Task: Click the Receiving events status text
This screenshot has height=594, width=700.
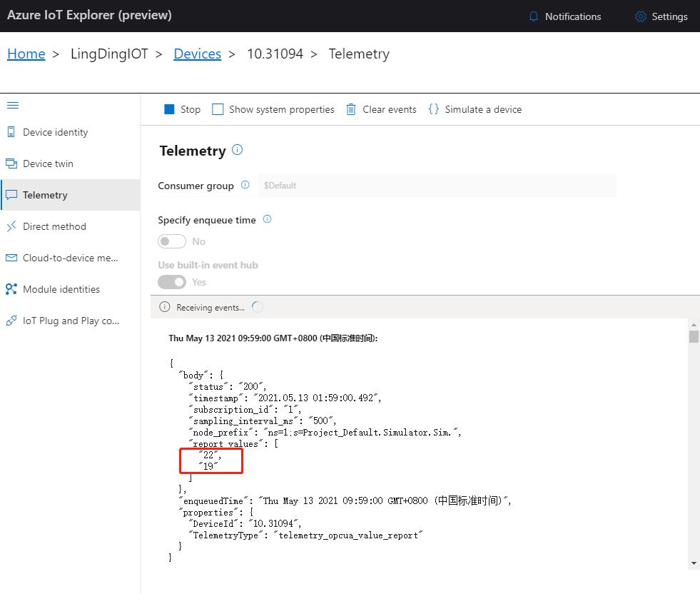Action: pos(210,307)
